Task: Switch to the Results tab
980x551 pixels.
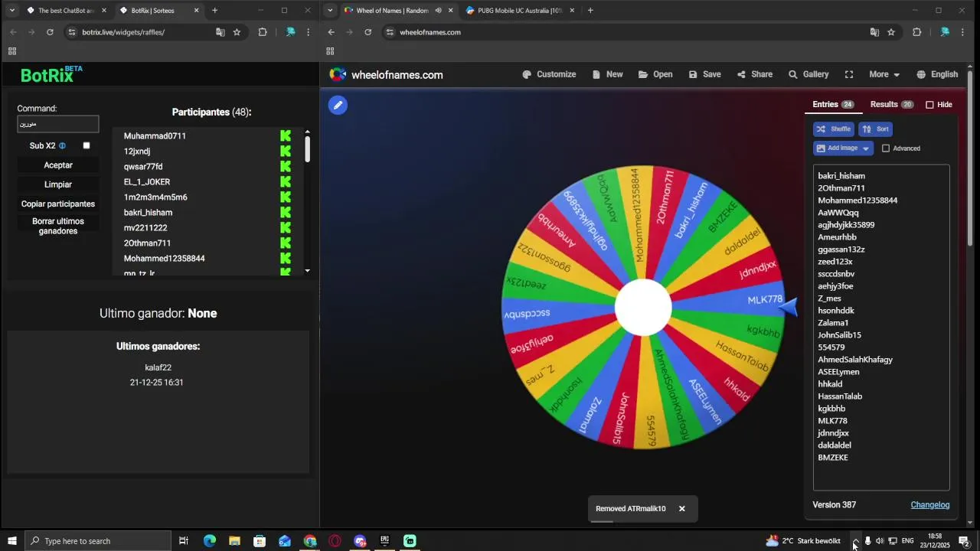Action: (x=892, y=104)
